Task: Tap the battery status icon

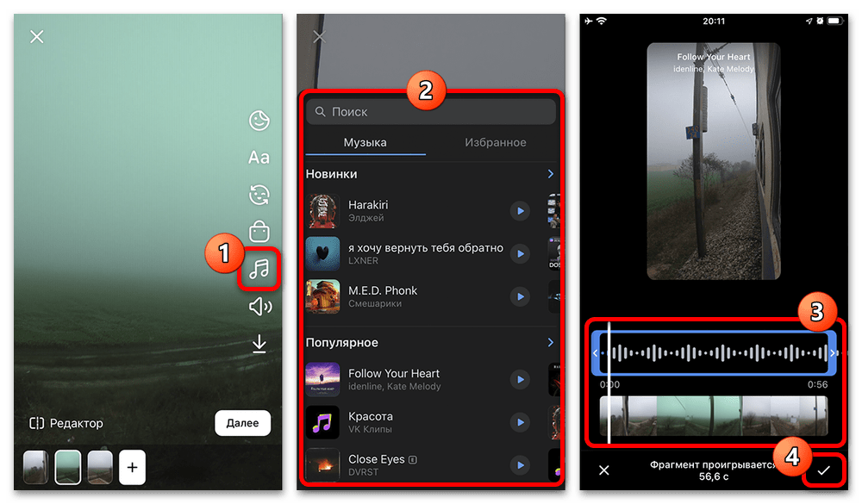Action: click(835, 21)
